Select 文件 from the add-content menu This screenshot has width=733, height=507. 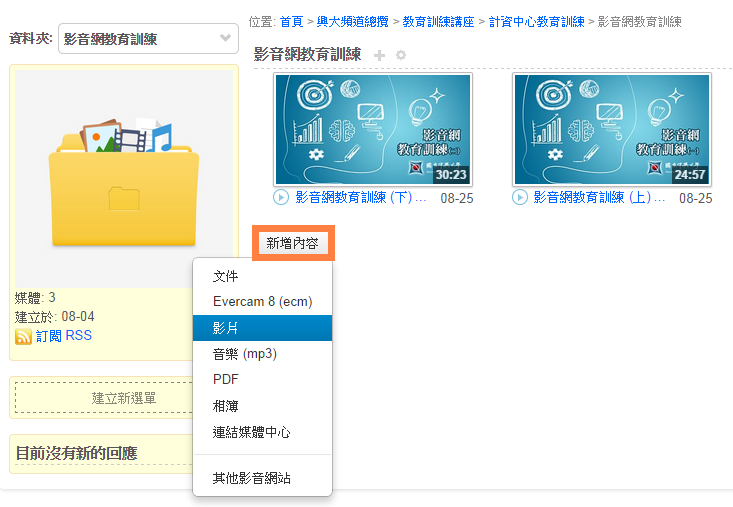[x=226, y=276]
